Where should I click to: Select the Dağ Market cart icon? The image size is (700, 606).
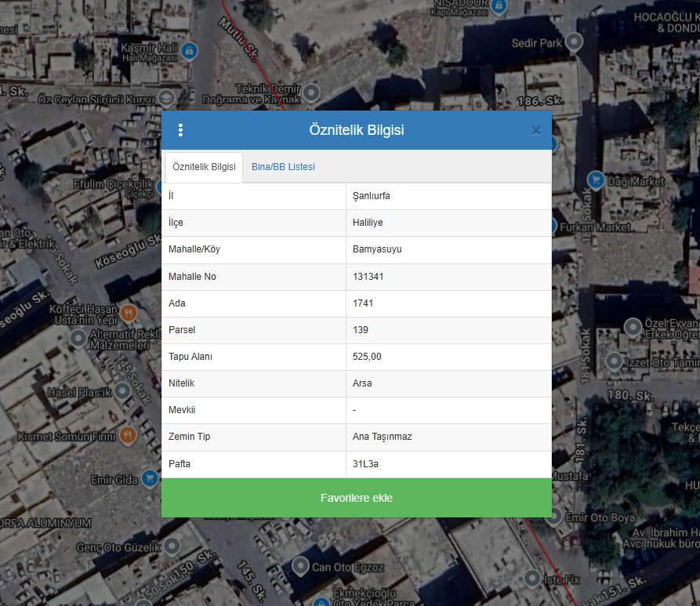(x=596, y=180)
